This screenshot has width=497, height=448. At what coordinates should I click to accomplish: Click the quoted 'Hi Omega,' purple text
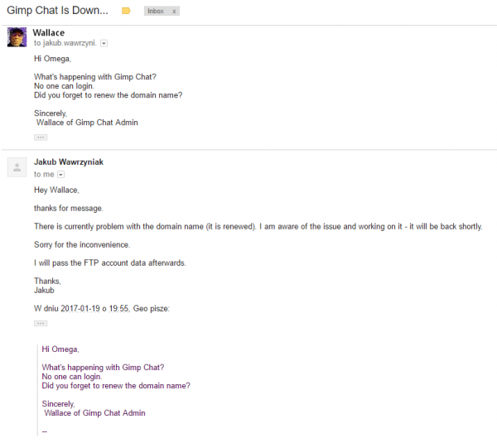click(x=60, y=349)
